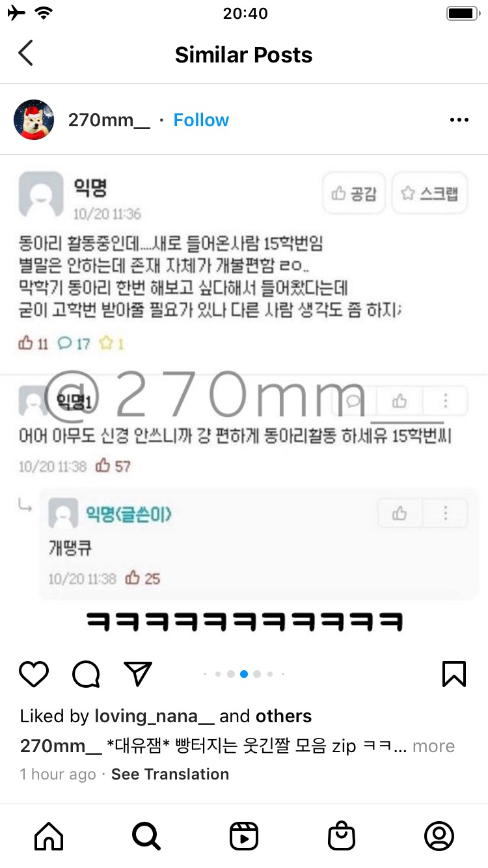Save post with bookmark icon
488x868 pixels.
pos(454,674)
